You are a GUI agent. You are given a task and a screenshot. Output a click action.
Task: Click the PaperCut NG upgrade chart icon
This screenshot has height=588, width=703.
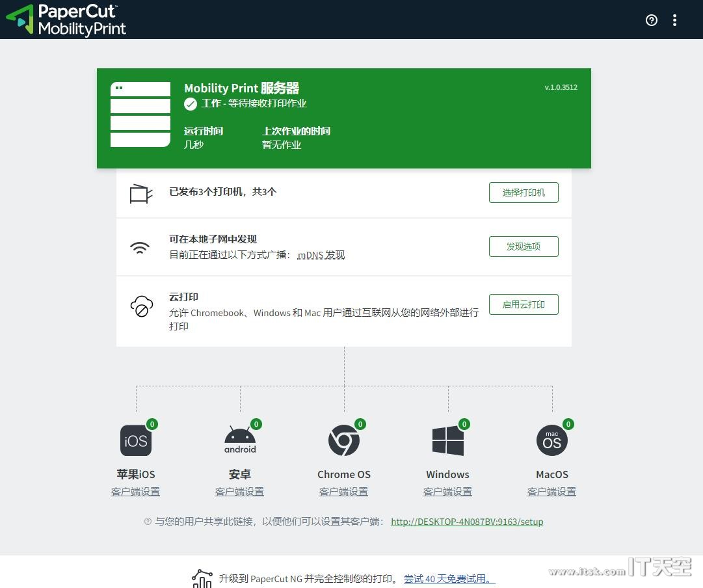tap(202, 579)
